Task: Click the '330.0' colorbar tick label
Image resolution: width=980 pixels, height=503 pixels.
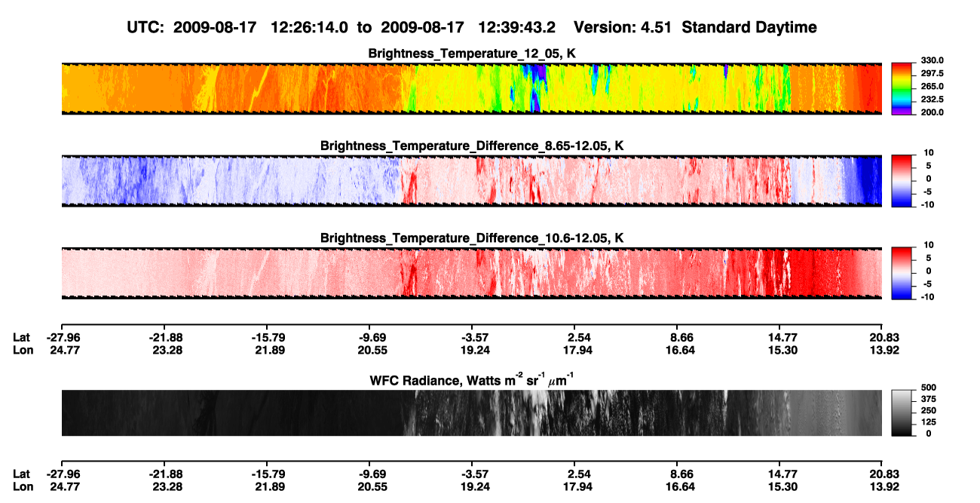Action: (934, 61)
